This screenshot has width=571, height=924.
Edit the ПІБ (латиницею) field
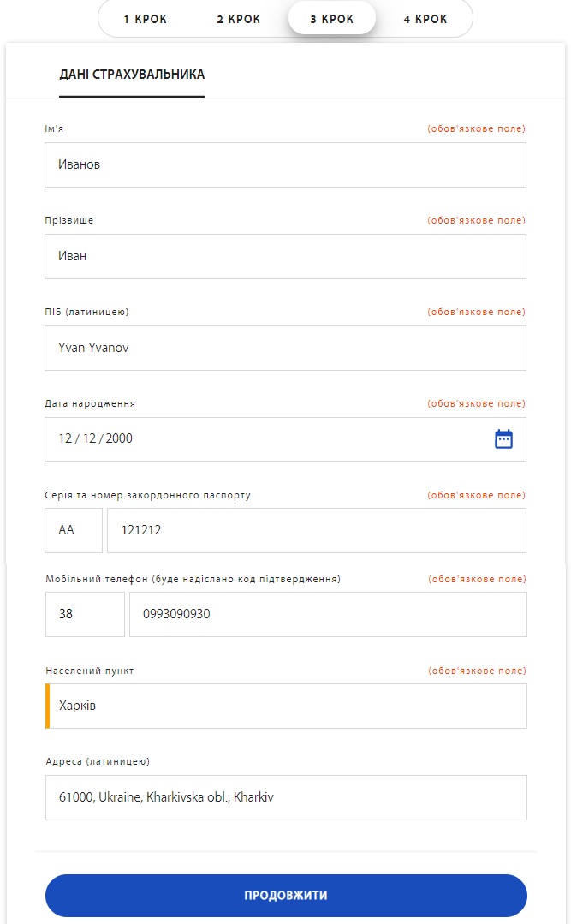click(x=285, y=348)
